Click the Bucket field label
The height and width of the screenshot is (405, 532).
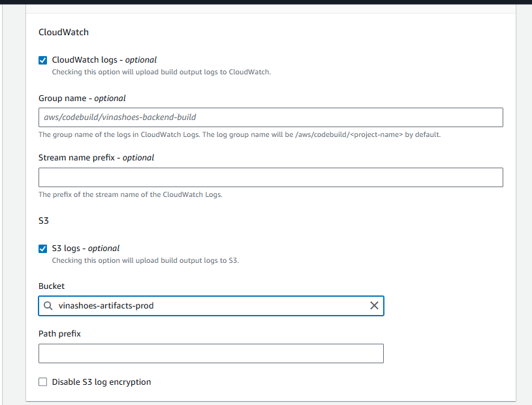coord(52,286)
